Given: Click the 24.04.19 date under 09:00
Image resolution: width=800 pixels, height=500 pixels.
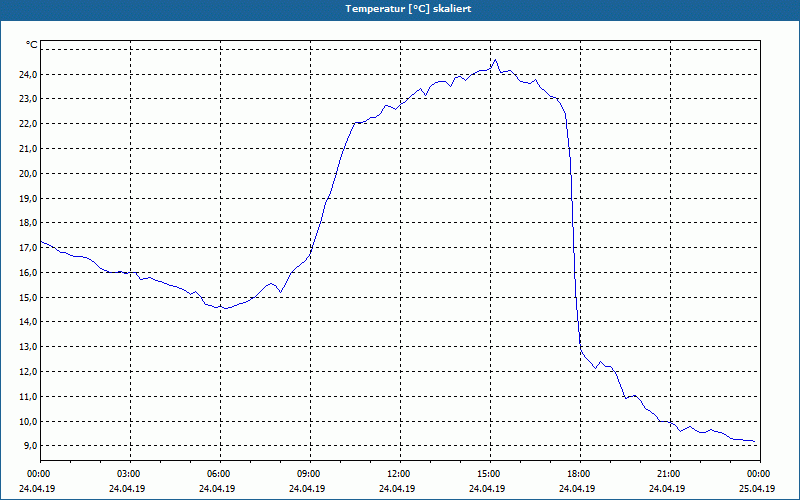Looking at the screenshot, I should click(x=307, y=488).
